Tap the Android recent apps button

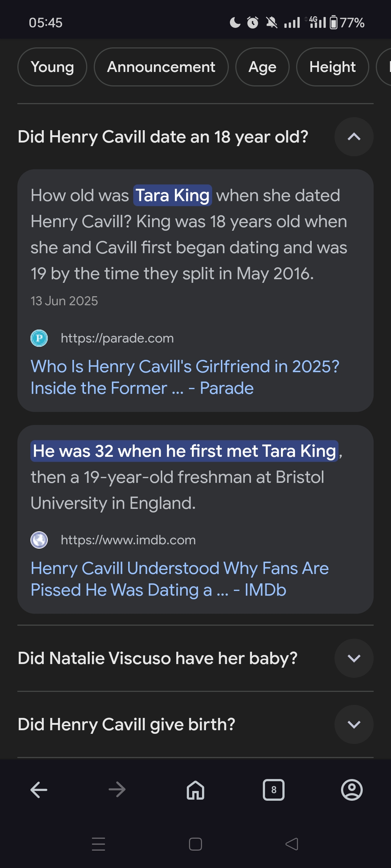point(98,844)
